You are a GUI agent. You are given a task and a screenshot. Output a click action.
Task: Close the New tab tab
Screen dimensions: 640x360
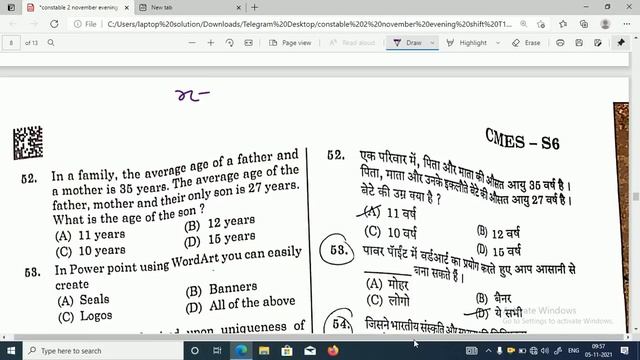239,7
